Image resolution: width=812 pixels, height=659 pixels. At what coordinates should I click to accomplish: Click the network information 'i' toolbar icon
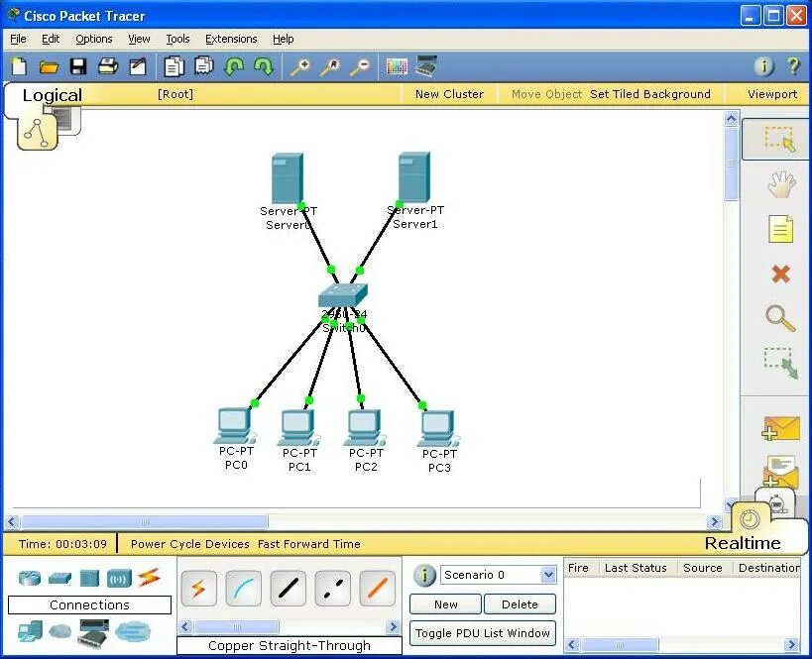763,66
